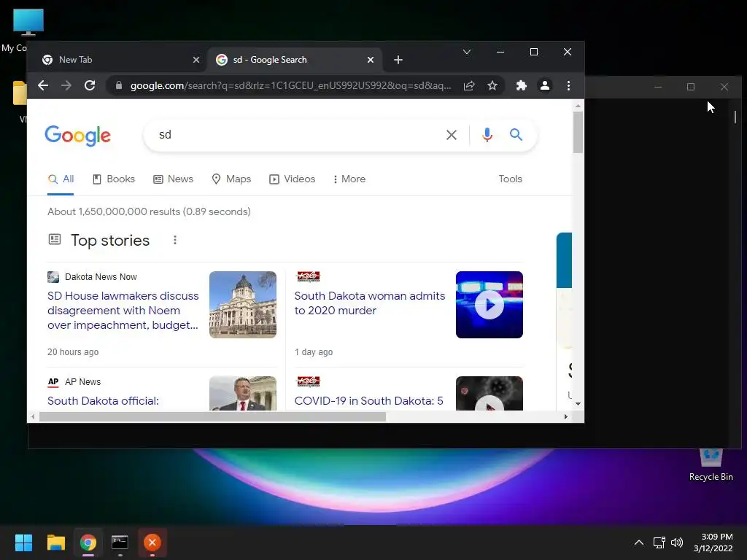The image size is (747, 560).
Task: Click the Chrome taskbar icon
Action: pos(88,542)
